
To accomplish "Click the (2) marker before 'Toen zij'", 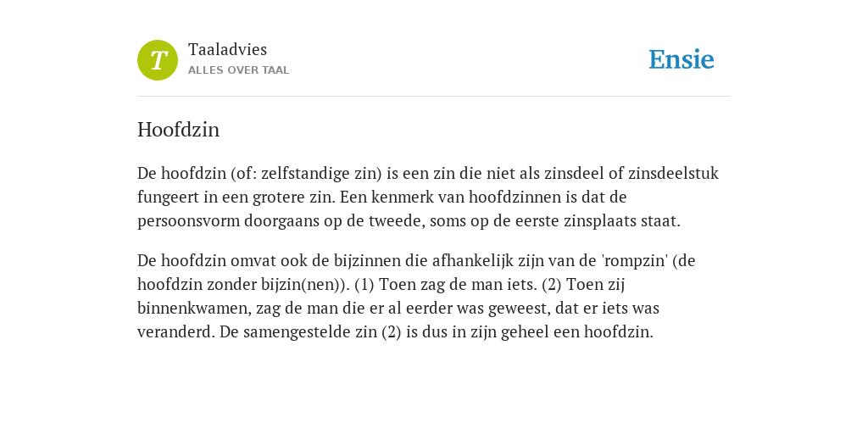I will coord(551,285).
